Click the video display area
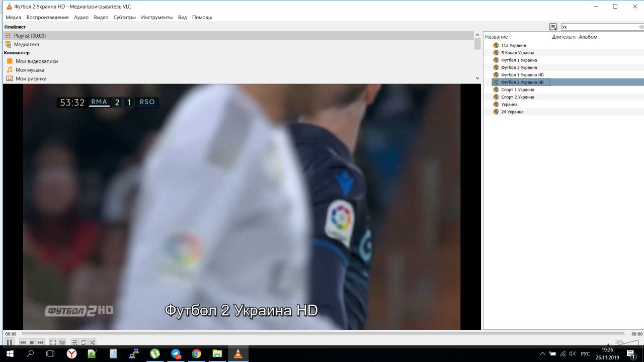Viewport: 644px width, 362px height. click(242, 207)
